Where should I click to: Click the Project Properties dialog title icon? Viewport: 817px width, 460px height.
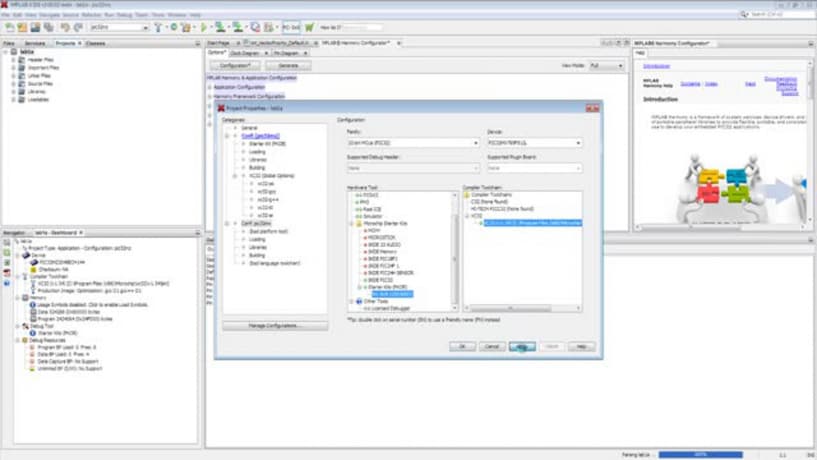coord(221,107)
